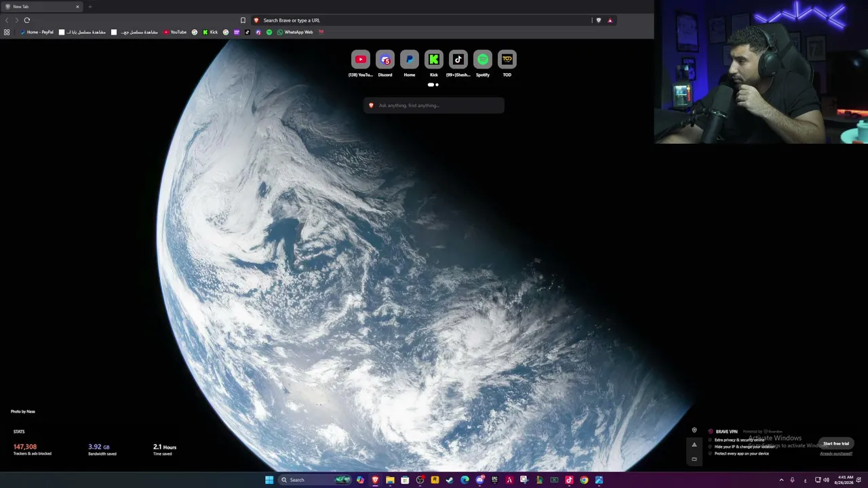Open Brave Shields from the address bar

click(598, 20)
